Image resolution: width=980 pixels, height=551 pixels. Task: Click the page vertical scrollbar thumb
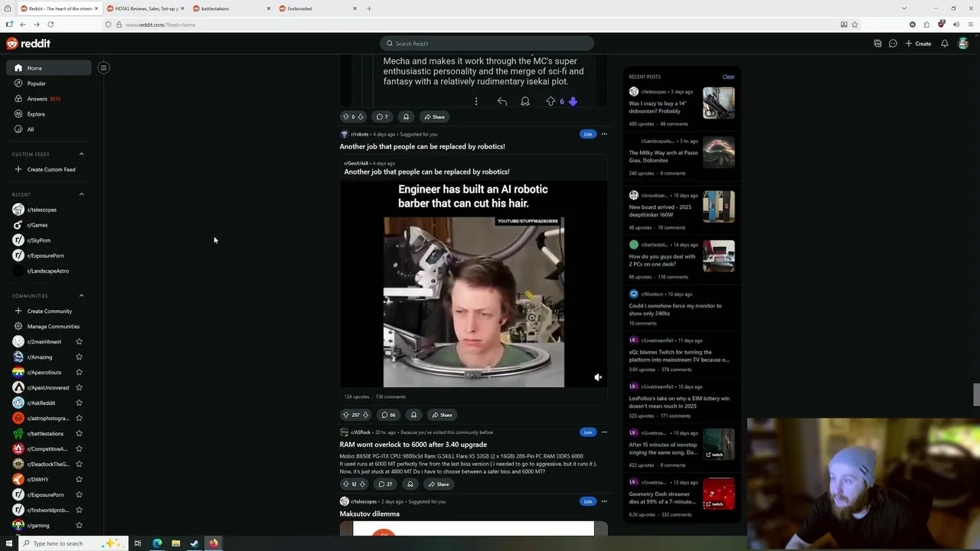pos(976,395)
